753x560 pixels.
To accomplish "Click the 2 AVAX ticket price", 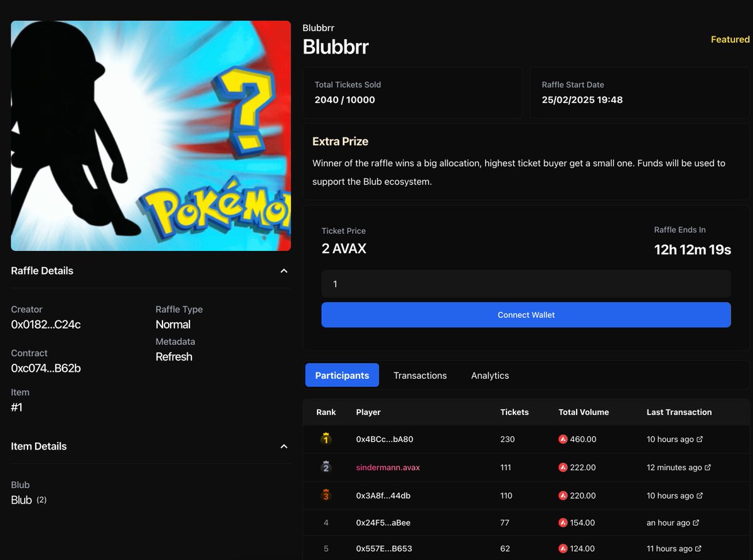I will click(x=344, y=248).
